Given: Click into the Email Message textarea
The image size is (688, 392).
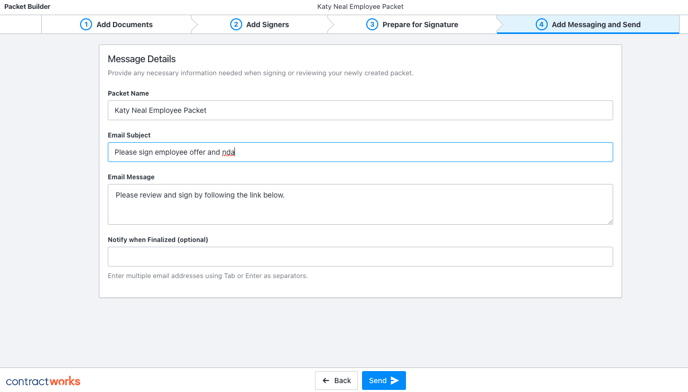Looking at the screenshot, I should (x=360, y=205).
